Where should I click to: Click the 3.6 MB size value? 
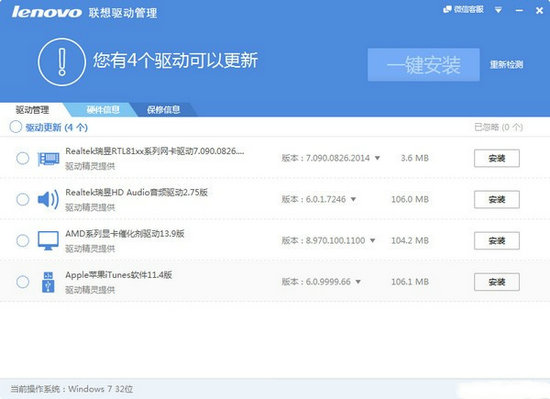pos(415,158)
